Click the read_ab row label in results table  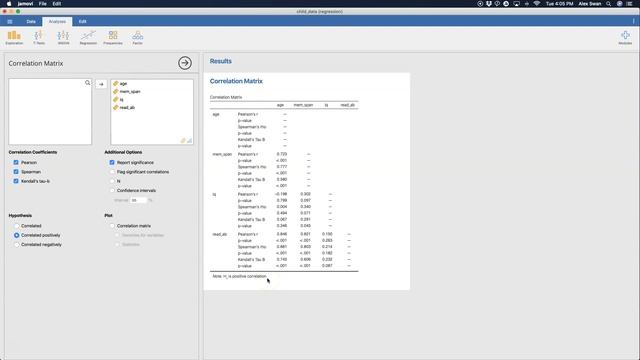(220, 234)
